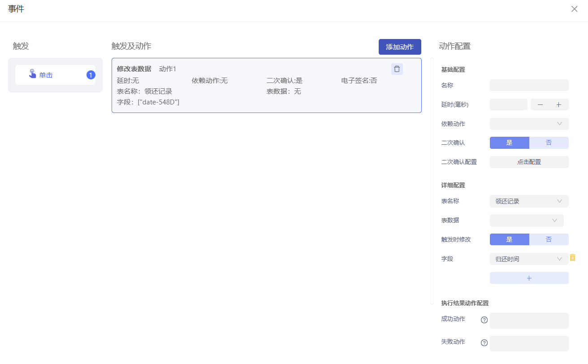Click the 基础配置 section heading

[453, 69]
